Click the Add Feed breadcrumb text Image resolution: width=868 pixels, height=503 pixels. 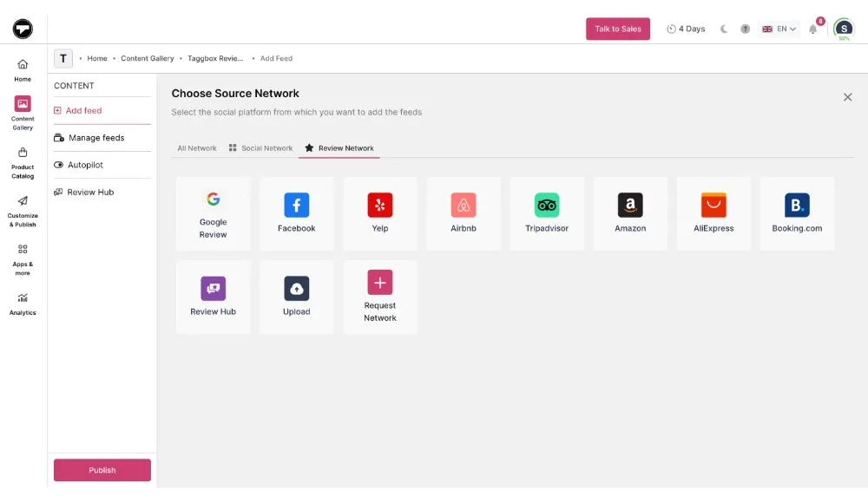click(276, 58)
